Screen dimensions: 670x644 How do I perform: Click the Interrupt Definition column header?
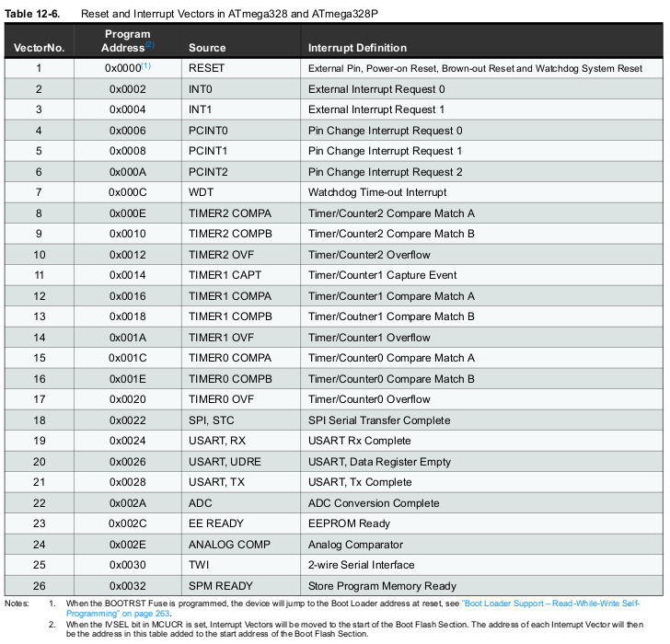tap(357, 48)
